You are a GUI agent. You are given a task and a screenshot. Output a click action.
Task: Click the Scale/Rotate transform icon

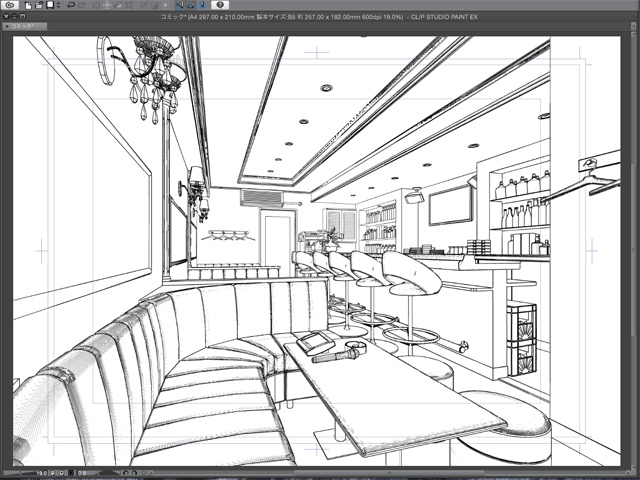pos(129,5)
